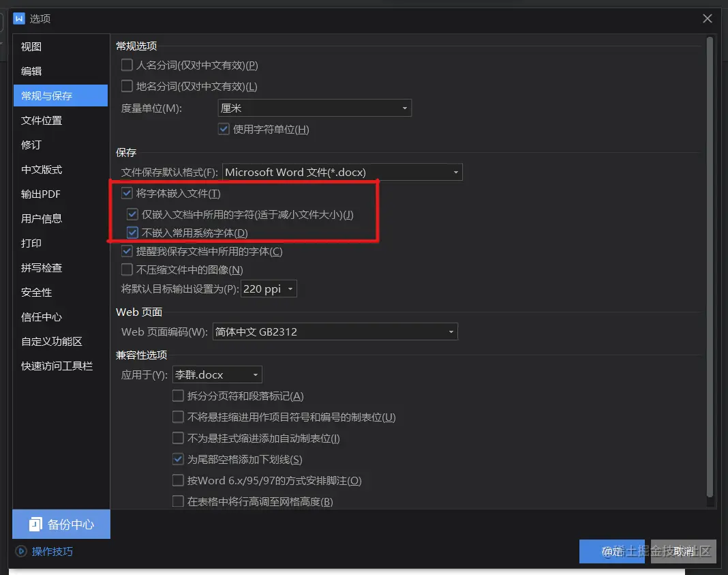Check 按Word 6.x/95/97的方式安排脚注
The image size is (728, 575).
pyautogui.click(x=178, y=480)
